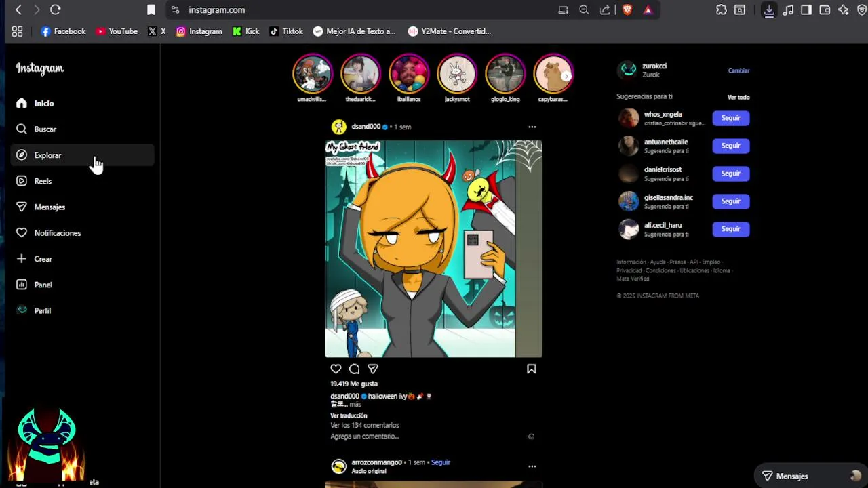Screen dimensions: 868x488
Task: Open Brave Shields lion icon
Action: [627, 9]
